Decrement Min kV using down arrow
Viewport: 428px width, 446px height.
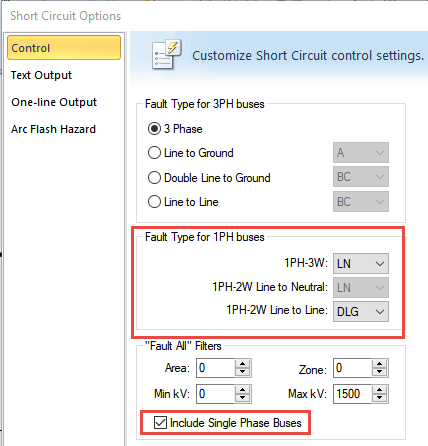[242, 398]
